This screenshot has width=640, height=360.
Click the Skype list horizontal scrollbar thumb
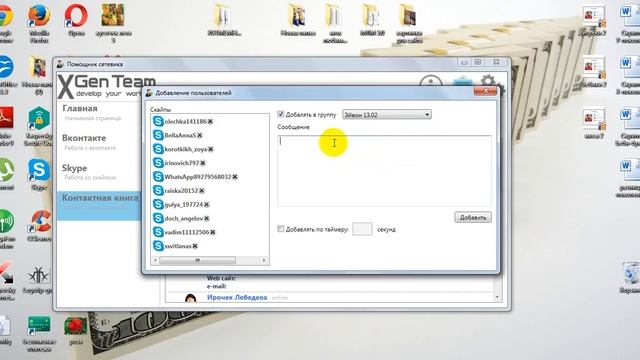click(197, 260)
